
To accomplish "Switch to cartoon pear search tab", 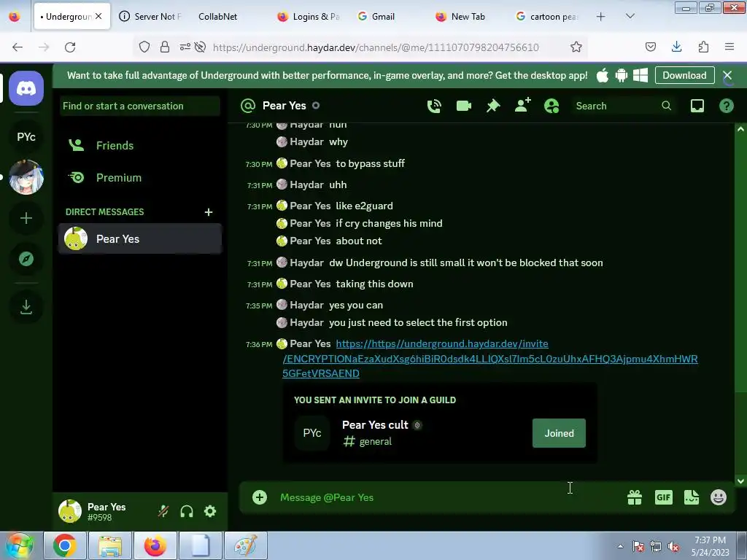I will [547, 17].
